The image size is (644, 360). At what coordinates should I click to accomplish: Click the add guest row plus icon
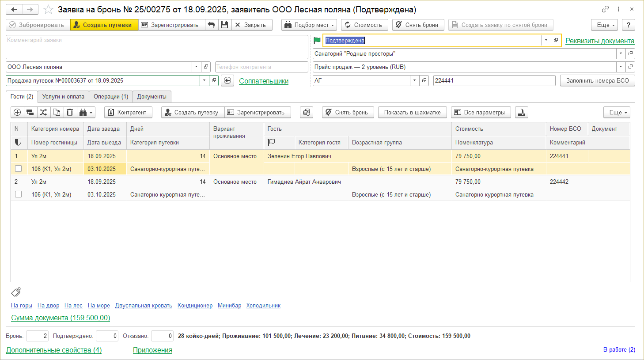[x=17, y=113]
